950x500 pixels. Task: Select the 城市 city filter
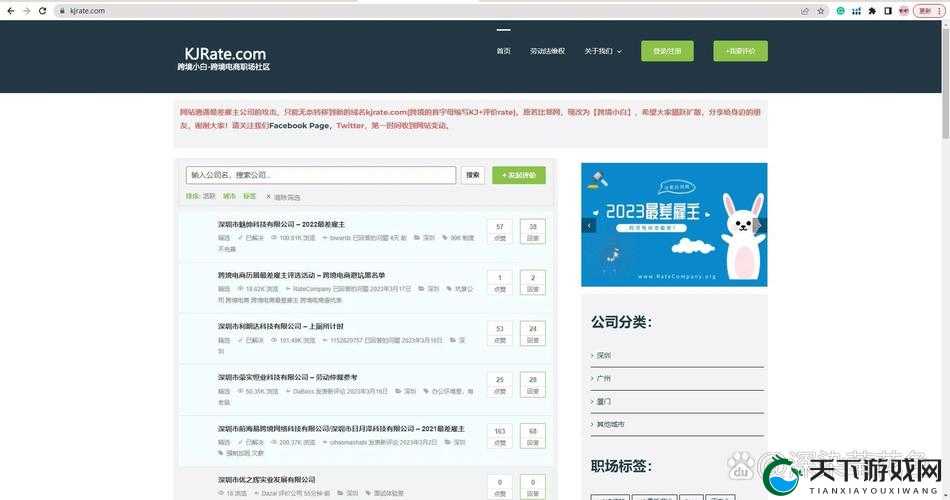[229, 196]
